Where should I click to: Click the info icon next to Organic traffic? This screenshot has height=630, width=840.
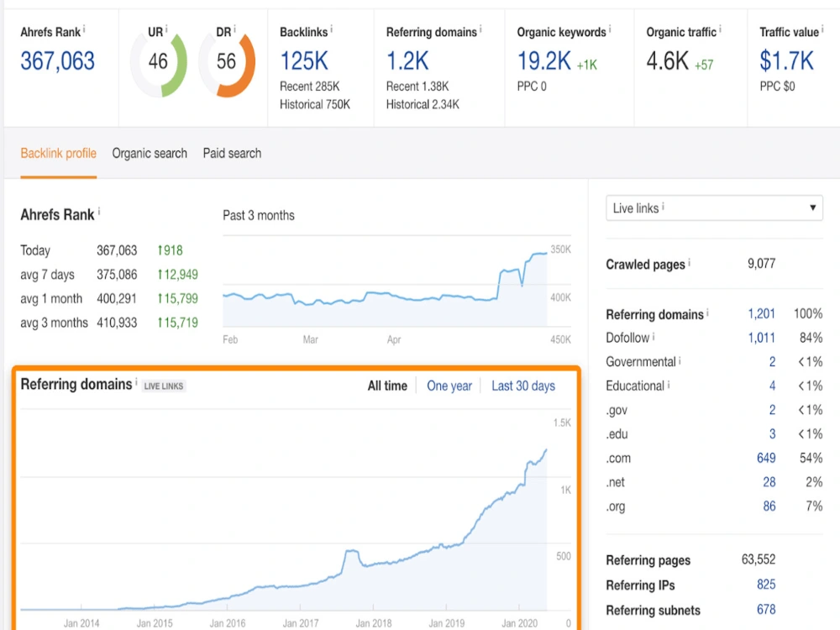click(x=720, y=29)
